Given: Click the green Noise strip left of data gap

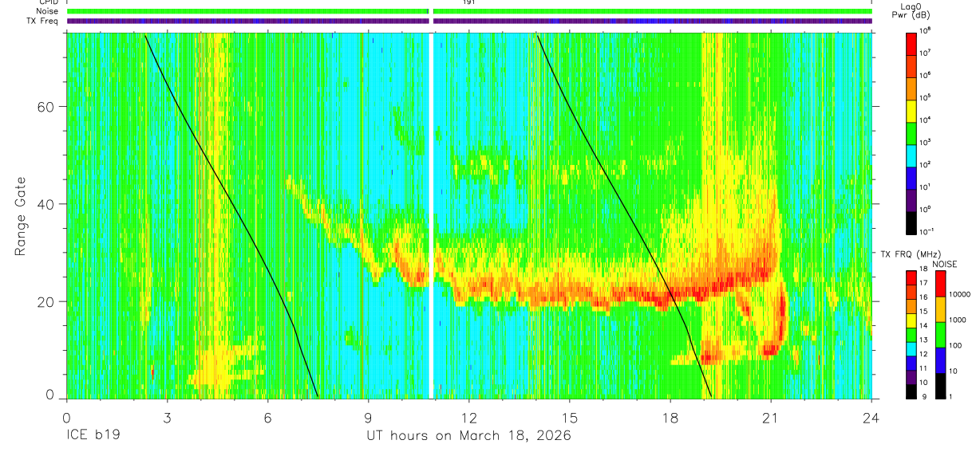Looking at the screenshot, I should coord(247,12).
